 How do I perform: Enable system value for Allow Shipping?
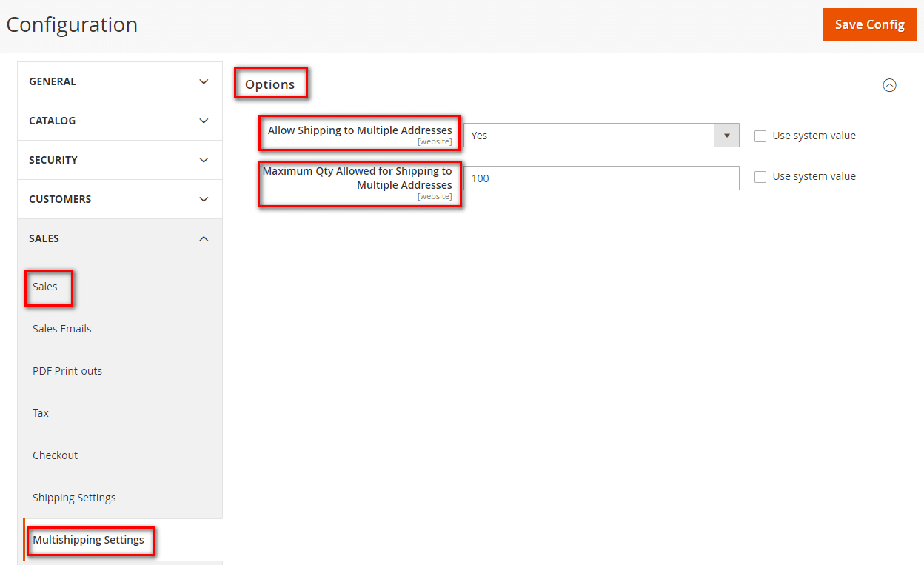click(x=760, y=136)
